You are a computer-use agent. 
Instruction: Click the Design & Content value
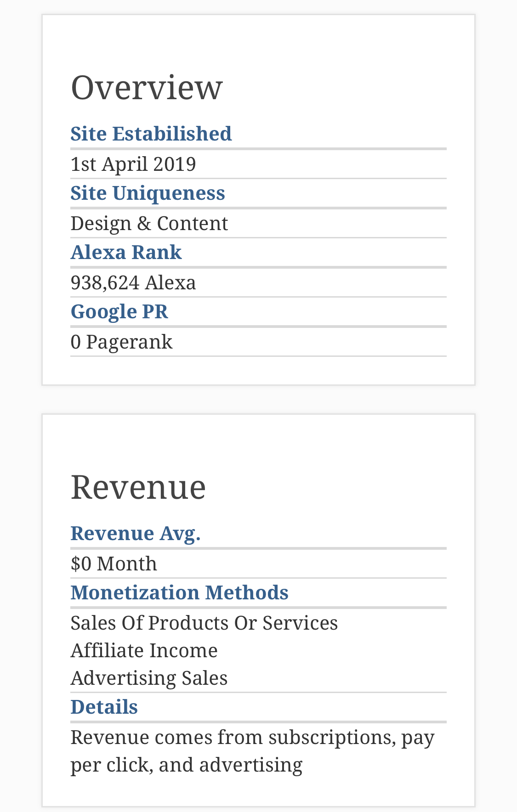149,223
